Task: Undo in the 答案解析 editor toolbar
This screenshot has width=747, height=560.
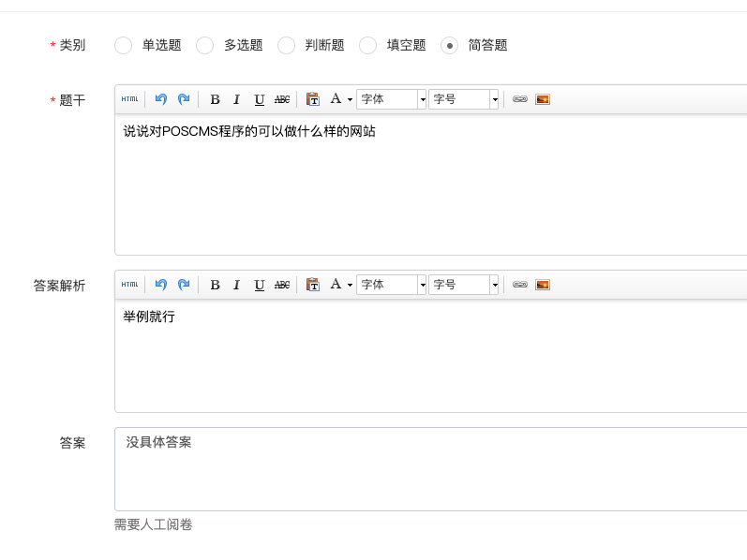Action: [161, 285]
